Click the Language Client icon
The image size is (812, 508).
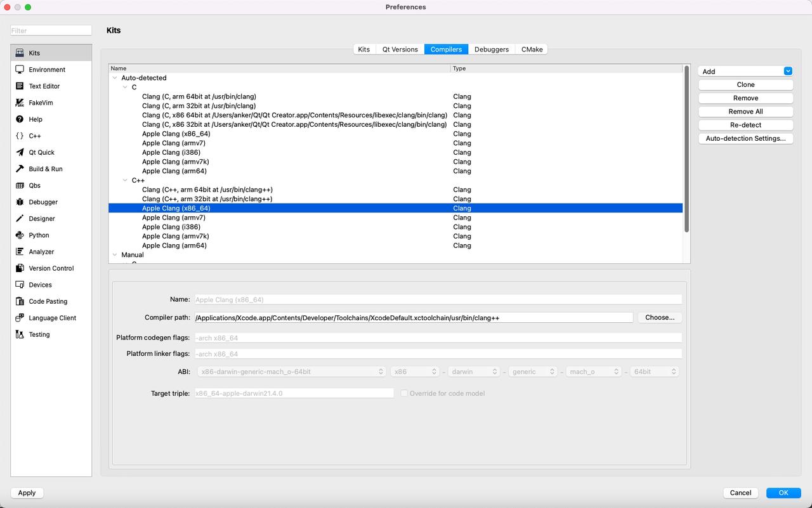tap(20, 318)
